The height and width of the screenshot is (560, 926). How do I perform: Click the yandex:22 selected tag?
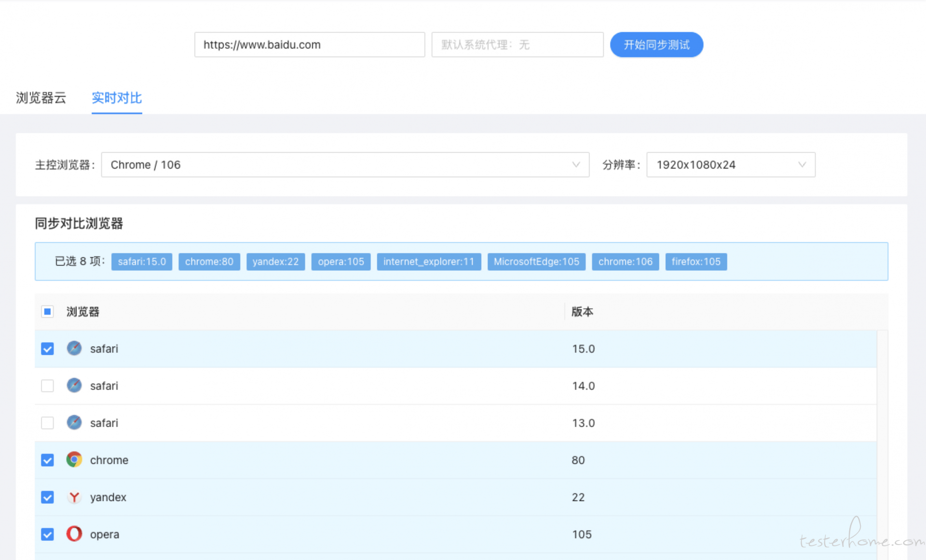pos(275,261)
